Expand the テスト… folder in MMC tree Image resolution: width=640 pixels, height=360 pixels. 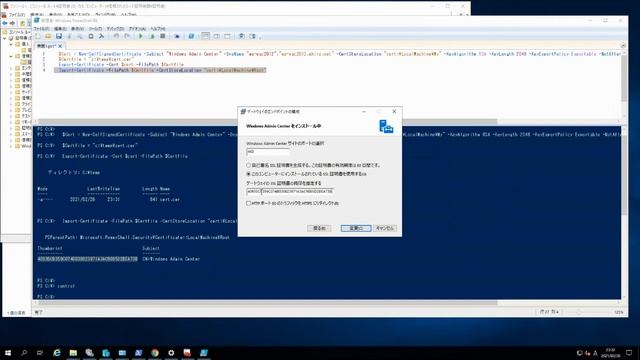[x=11, y=116]
